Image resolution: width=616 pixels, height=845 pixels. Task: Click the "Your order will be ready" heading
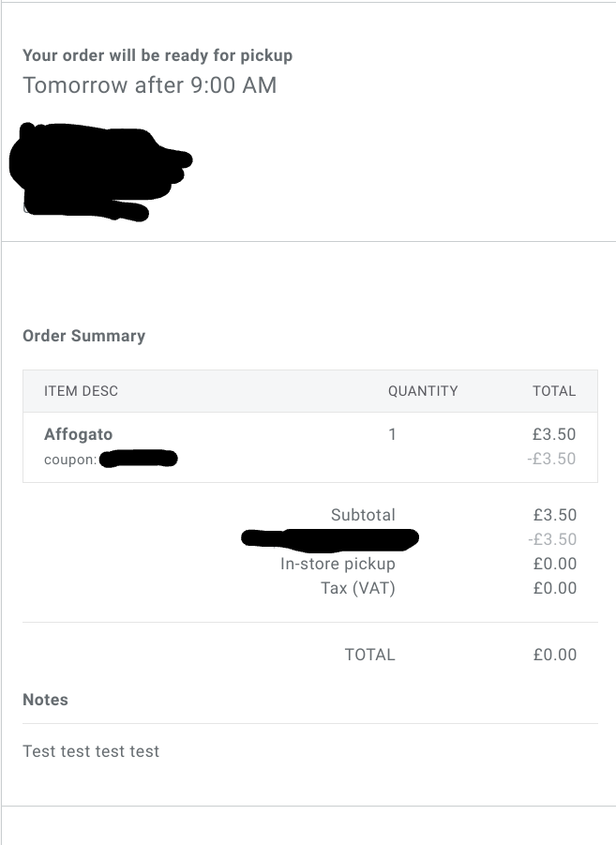click(x=158, y=55)
